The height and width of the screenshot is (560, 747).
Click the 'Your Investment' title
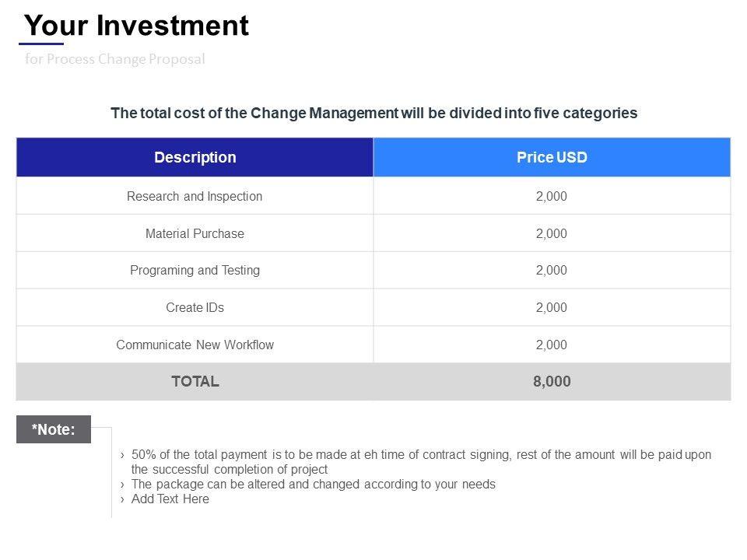pos(136,26)
